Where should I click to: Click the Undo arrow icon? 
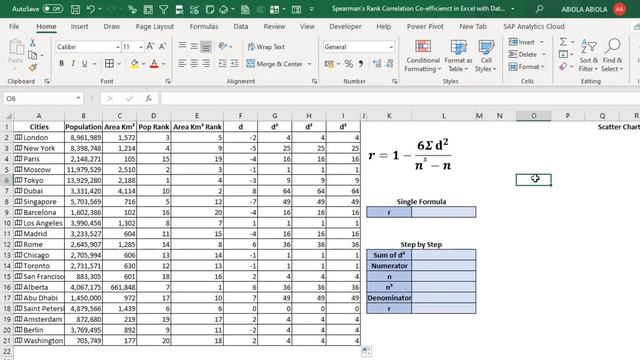[x=91, y=9]
